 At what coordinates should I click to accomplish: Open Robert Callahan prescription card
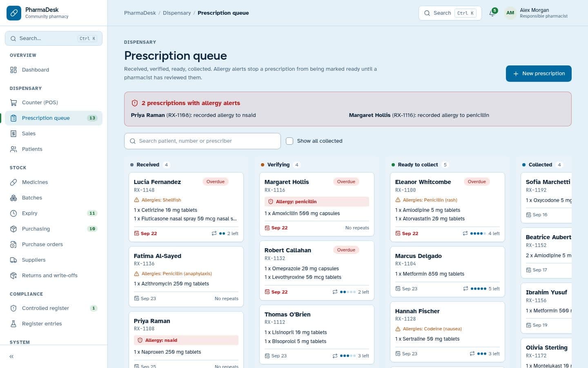click(x=317, y=271)
